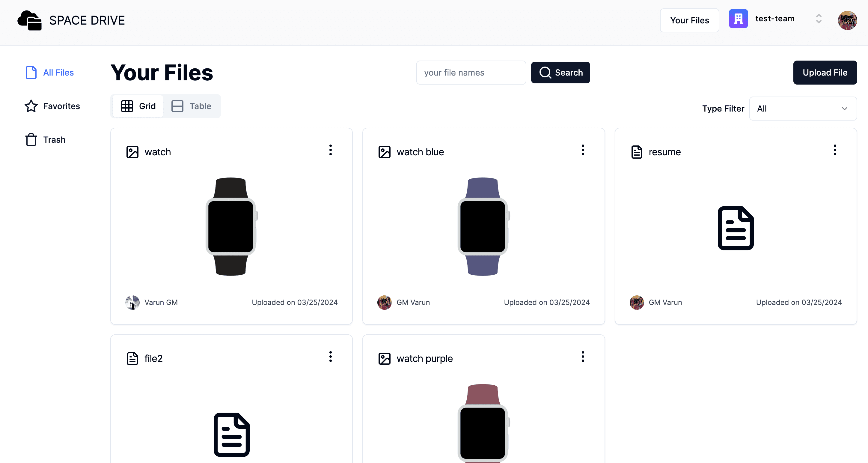This screenshot has height=463, width=868.
Task: Click the Upload File button
Action: pos(825,72)
